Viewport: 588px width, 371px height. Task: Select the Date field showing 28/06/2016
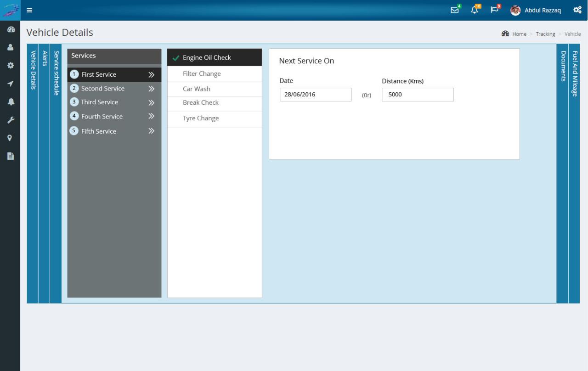pyautogui.click(x=315, y=94)
